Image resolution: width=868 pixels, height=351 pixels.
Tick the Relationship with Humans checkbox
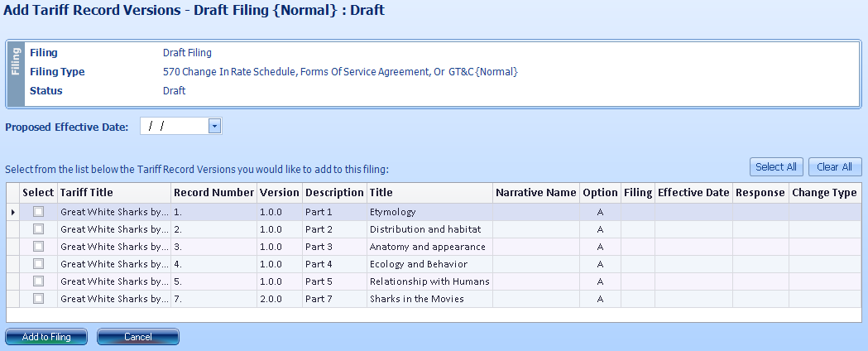(x=38, y=281)
